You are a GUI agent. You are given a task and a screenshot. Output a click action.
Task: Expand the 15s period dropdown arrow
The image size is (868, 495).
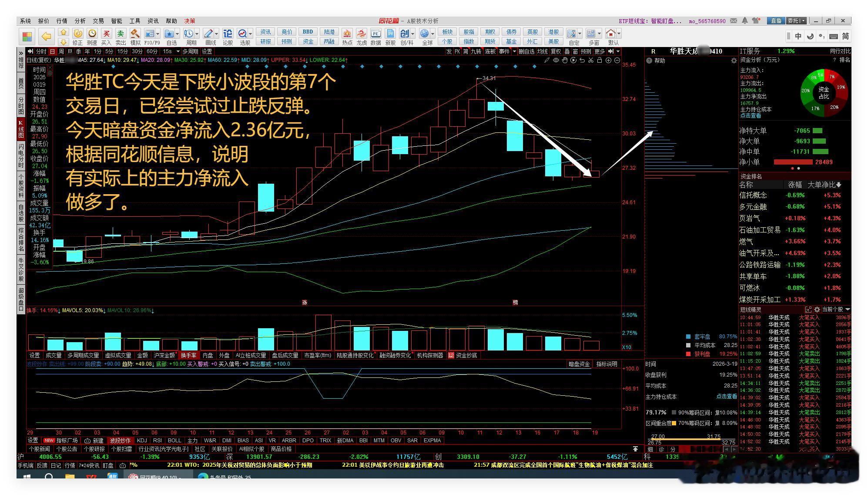pyautogui.click(x=178, y=51)
